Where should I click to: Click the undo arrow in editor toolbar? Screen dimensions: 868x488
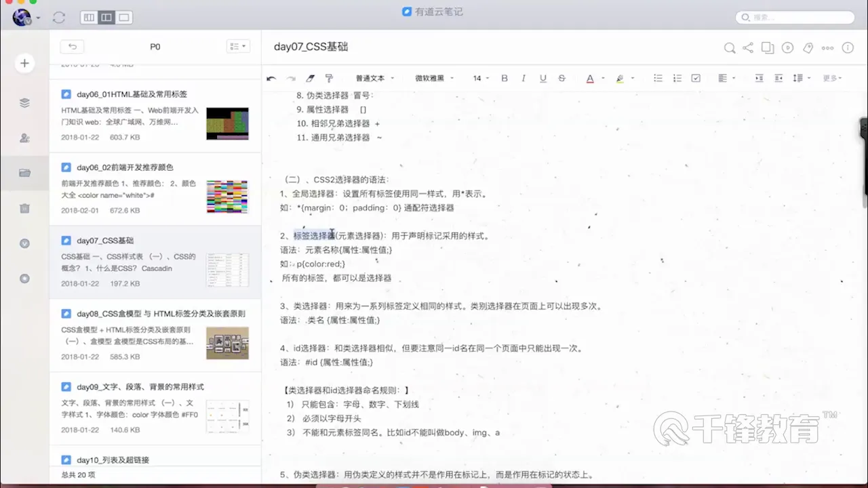click(x=271, y=79)
